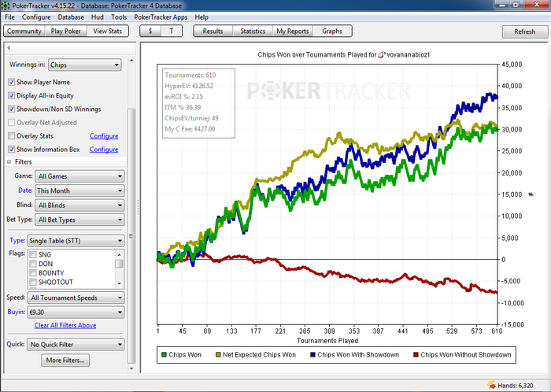Open the Buyin €9.30 dropdown

76,312
